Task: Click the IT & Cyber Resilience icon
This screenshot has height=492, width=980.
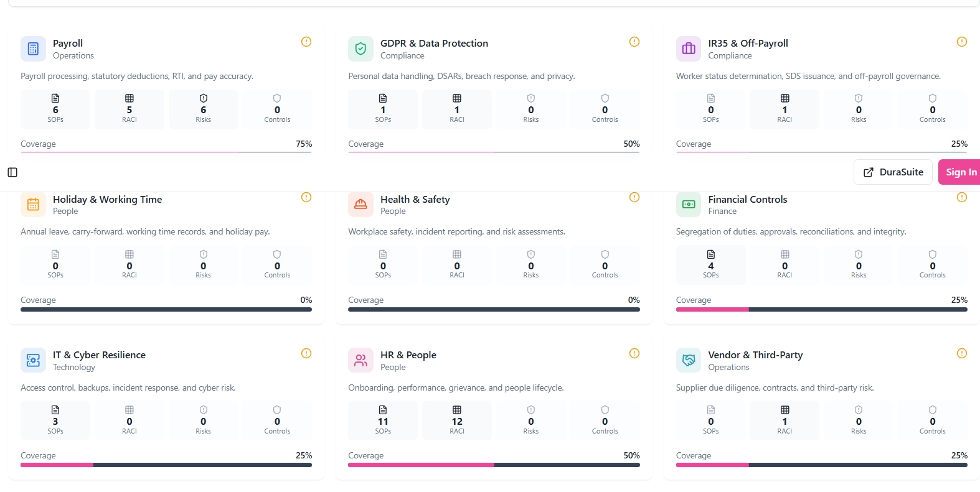Action: [33, 360]
